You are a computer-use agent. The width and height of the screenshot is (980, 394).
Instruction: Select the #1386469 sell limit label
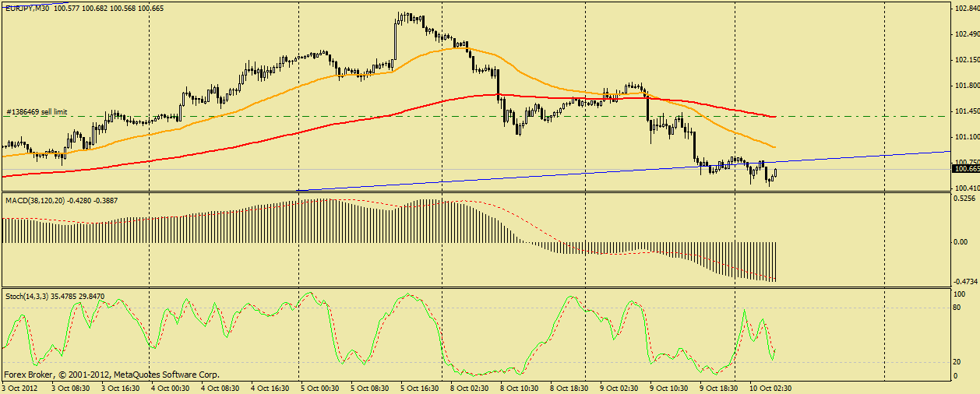click(x=37, y=112)
